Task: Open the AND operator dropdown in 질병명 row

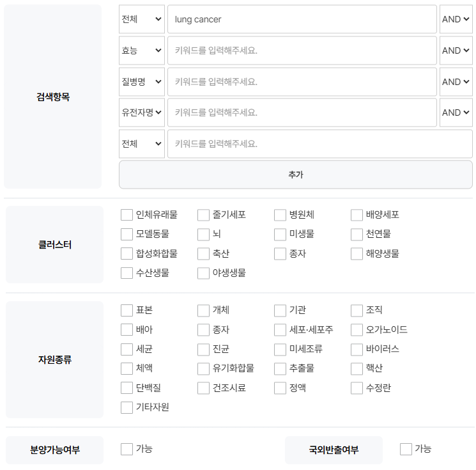Action: pyautogui.click(x=456, y=82)
